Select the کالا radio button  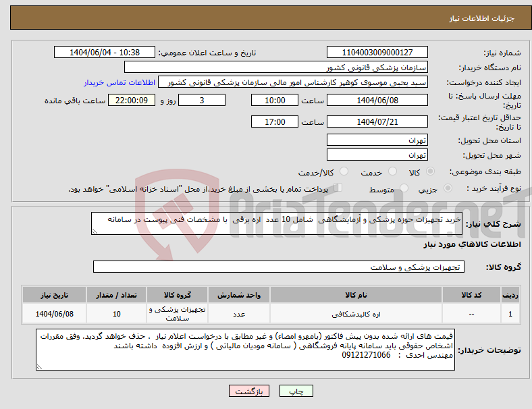[430, 171]
